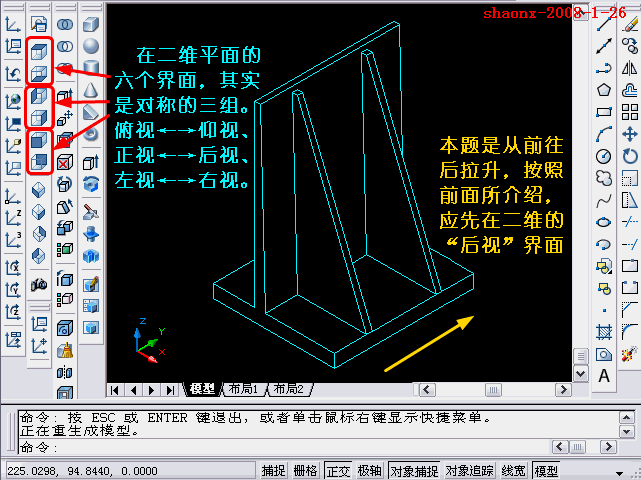This screenshot has width=641, height=480.
Task: Toggle 正交 (Ortho) mode
Action: pos(338,470)
